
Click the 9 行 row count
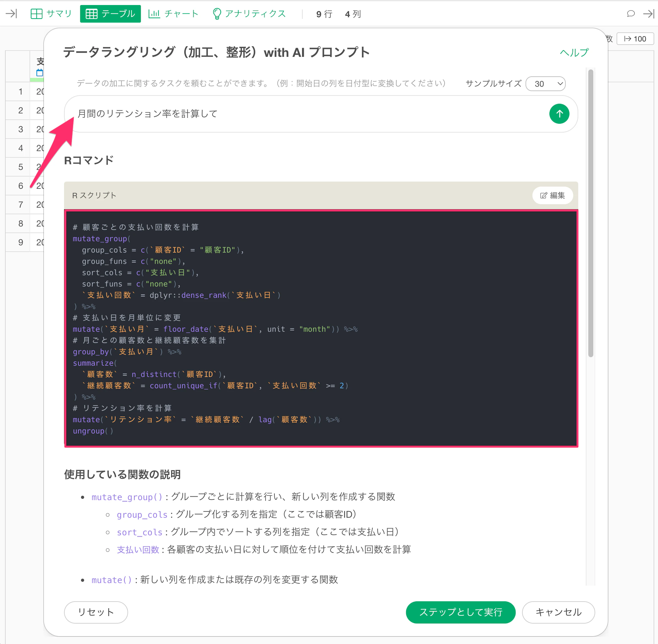[x=324, y=14]
